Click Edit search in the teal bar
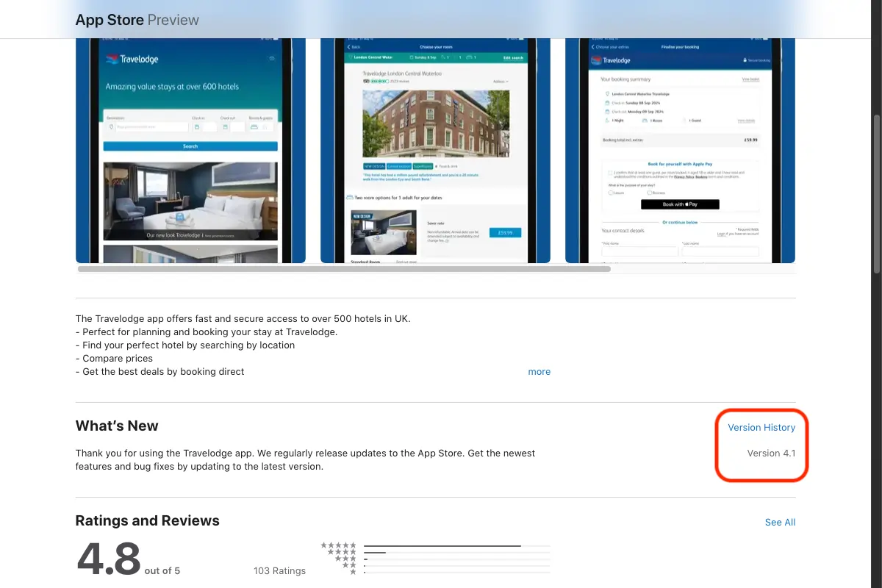This screenshot has width=882, height=588. 513,57
